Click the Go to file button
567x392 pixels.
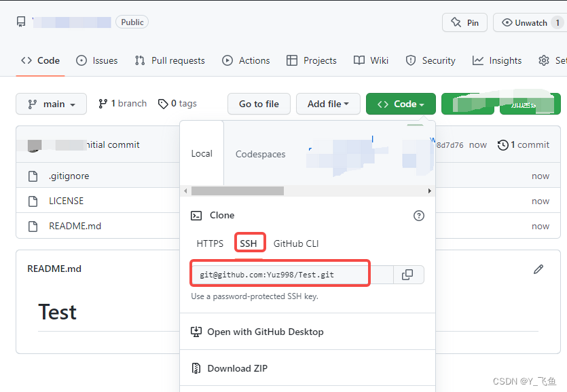[x=259, y=104]
